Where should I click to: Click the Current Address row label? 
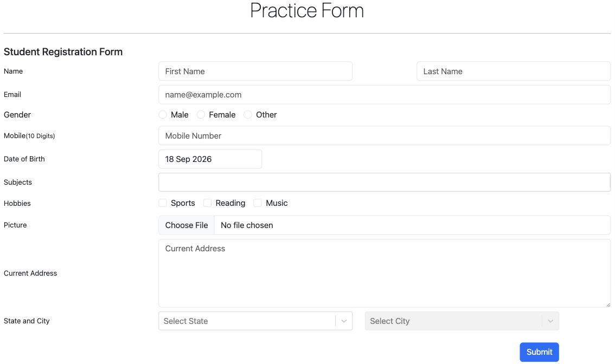tap(30, 273)
